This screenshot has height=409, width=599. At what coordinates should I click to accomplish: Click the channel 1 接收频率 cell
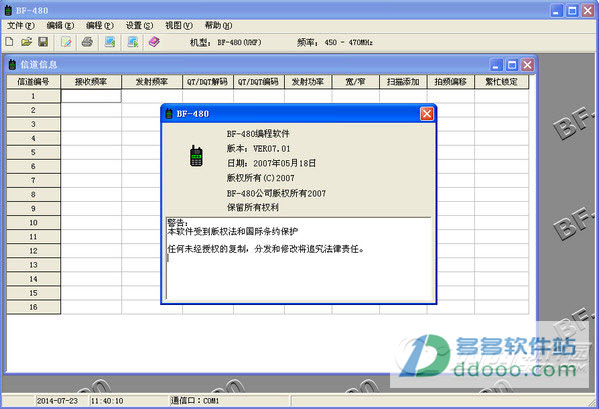(x=91, y=96)
